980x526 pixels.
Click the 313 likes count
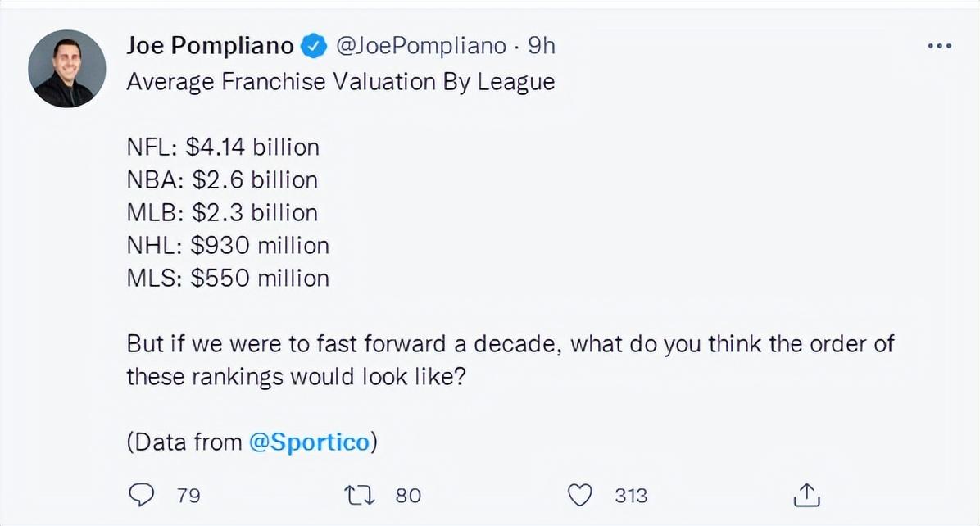(631, 495)
